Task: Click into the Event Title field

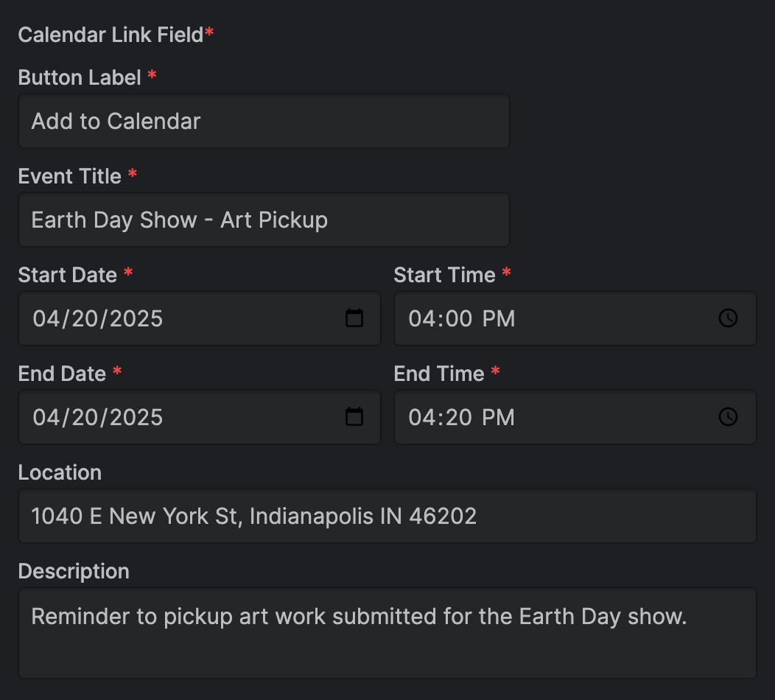Action: click(x=264, y=220)
